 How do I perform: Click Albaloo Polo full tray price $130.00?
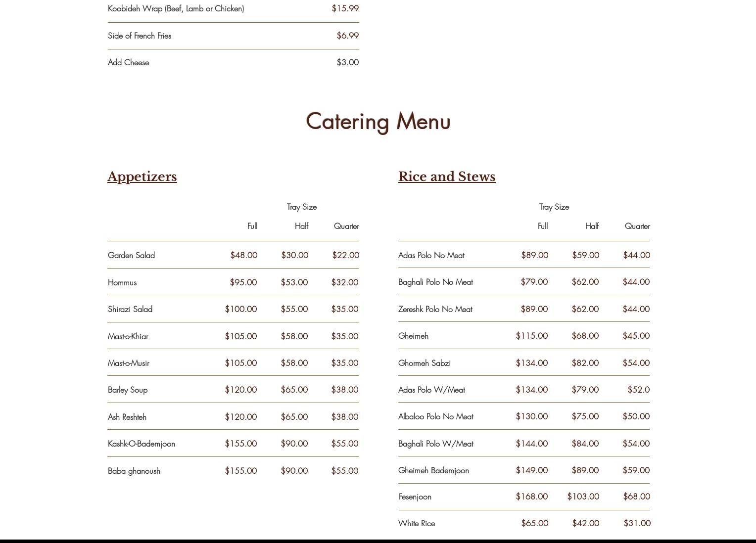[x=531, y=416]
